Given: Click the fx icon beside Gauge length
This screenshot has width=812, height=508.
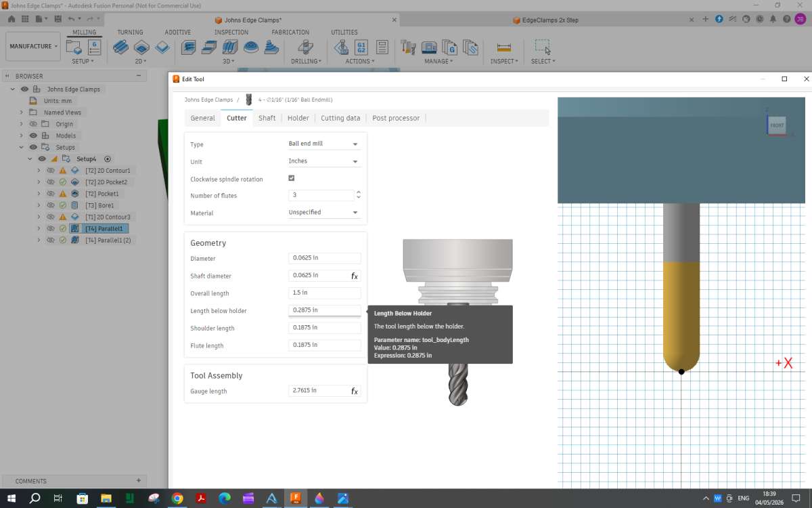Looking at the screenshot, I should pyautogui.click(x=355, y=391).
